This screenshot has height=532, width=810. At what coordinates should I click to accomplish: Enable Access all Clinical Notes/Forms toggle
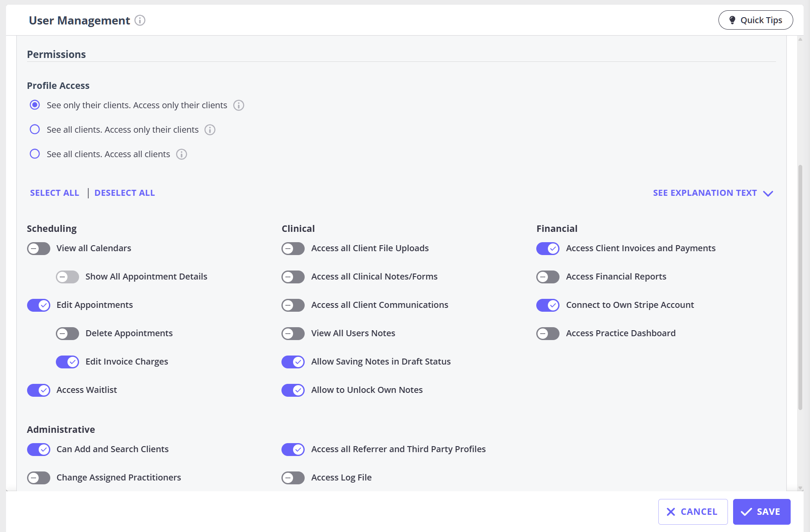pyautogui.click(x=293, y=277)
